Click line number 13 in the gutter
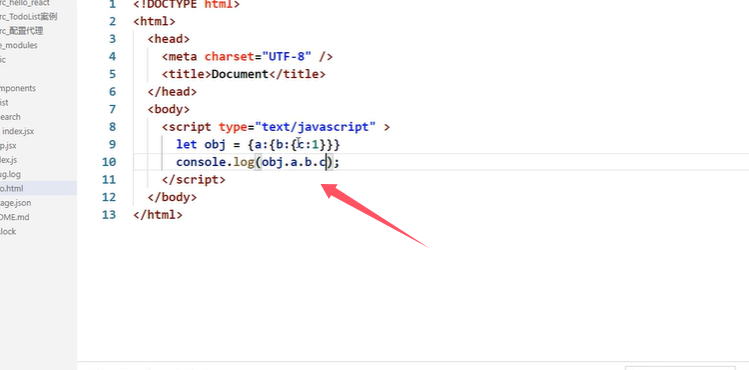The image size is (749, 370). [x=109, y=214]
